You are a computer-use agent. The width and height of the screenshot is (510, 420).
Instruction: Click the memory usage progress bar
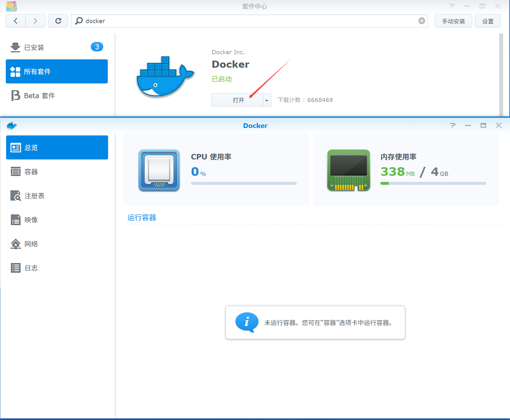(x=433, y=184)
